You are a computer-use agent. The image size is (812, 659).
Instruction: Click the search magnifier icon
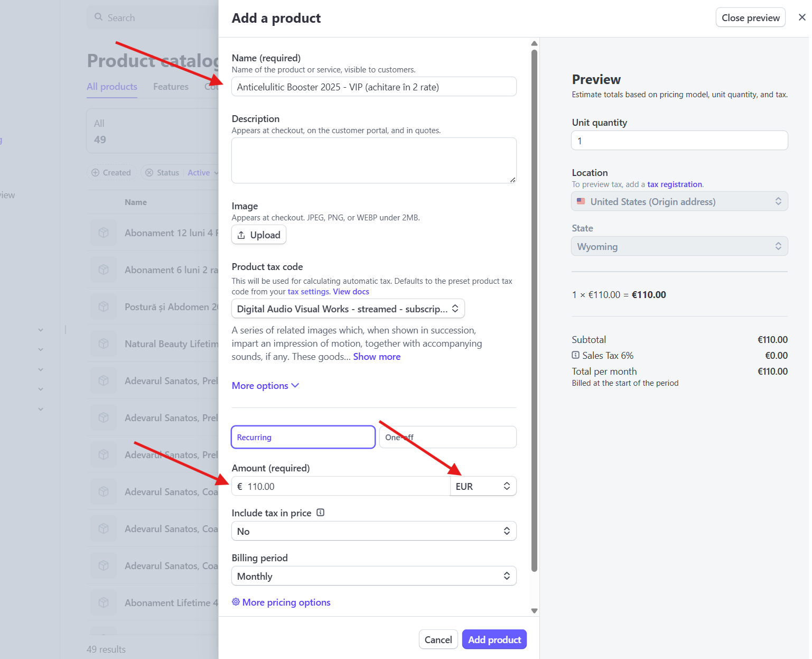point(98,17)
